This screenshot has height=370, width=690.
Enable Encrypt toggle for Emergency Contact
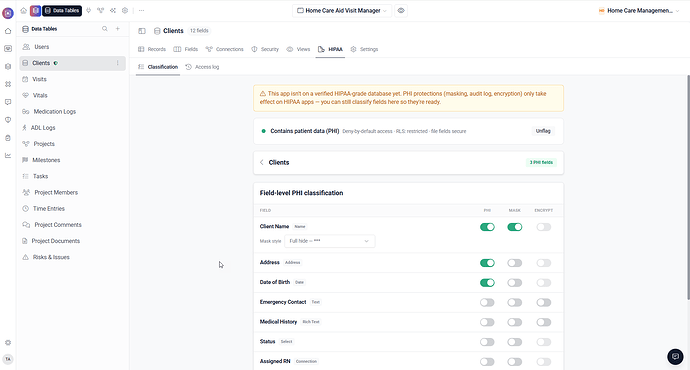click(543, 303)
